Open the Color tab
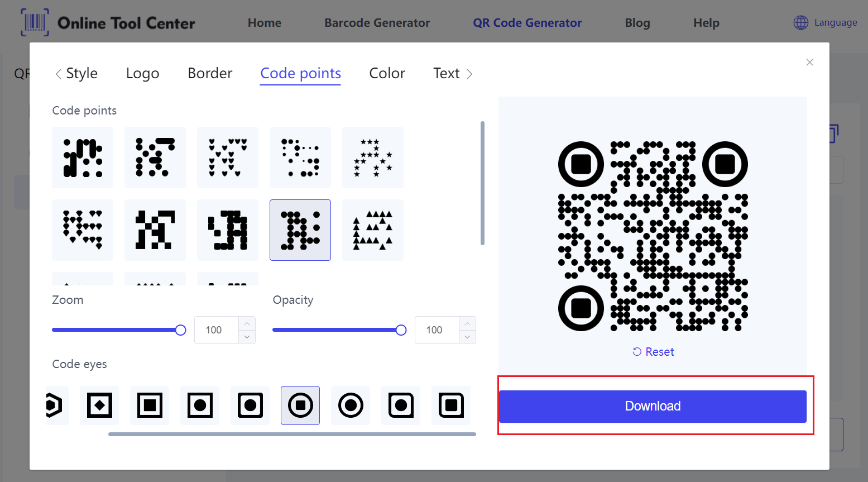The width and height of the screenshot is (868, 482). coord(387,73)
